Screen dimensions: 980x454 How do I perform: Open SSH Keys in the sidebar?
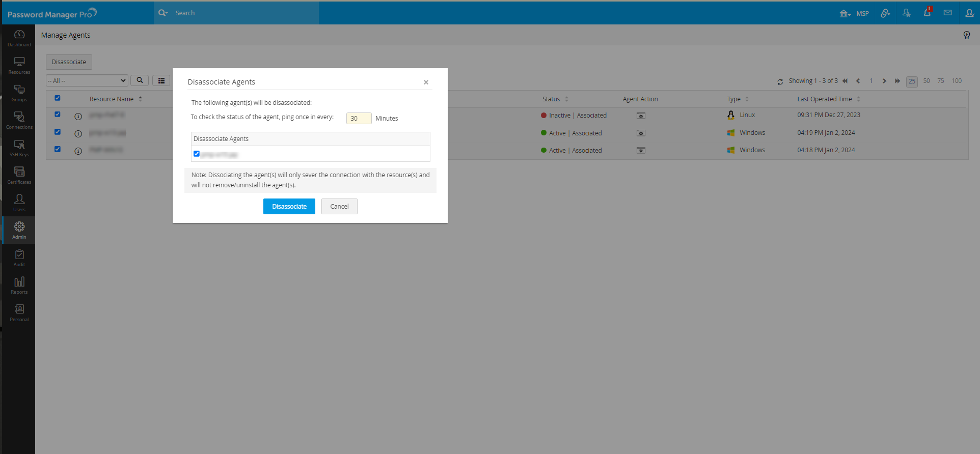pos(19,148)
